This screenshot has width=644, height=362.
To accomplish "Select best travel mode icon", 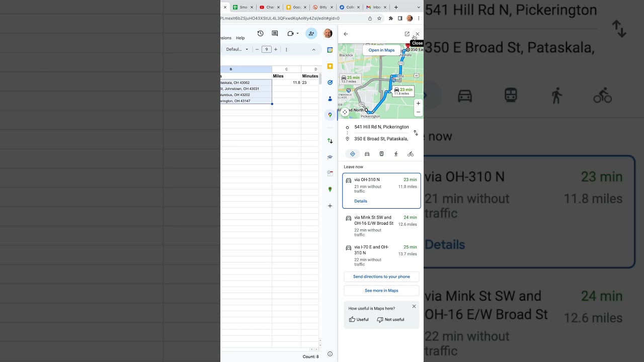I will tap(353, 154).
